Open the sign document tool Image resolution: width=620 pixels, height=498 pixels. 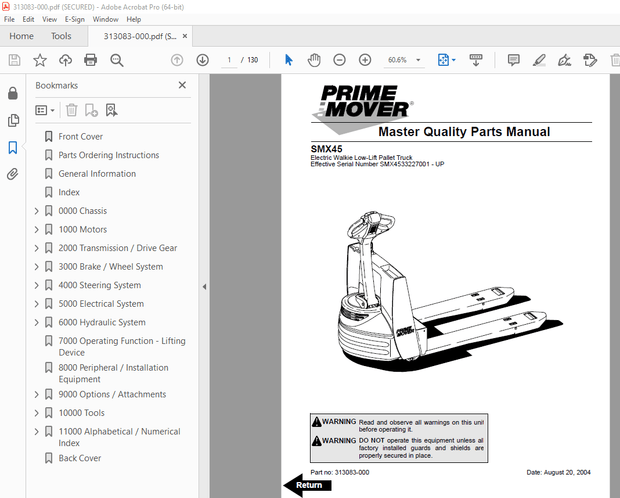[x=564, y=60]
